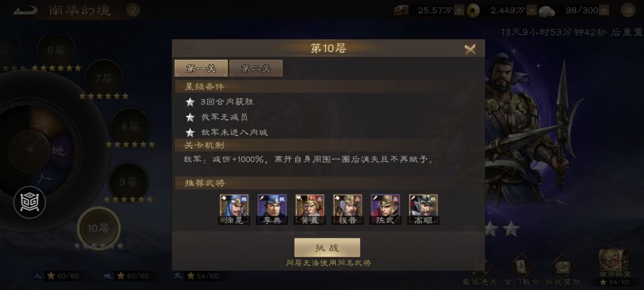Close the 第10层 dialog

coord(470,50)
